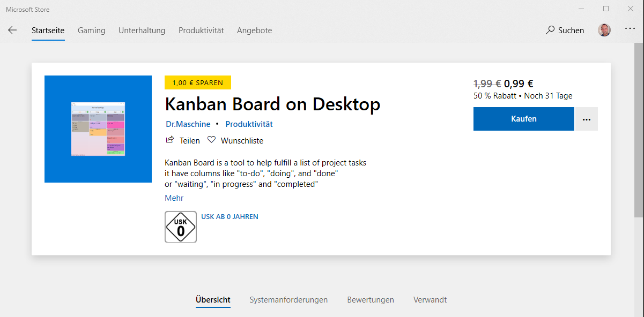This screenshot has width=644, height=317.
Task: Open the top-right more options menu
Action: pyautogui.click(x=630, y=28)
